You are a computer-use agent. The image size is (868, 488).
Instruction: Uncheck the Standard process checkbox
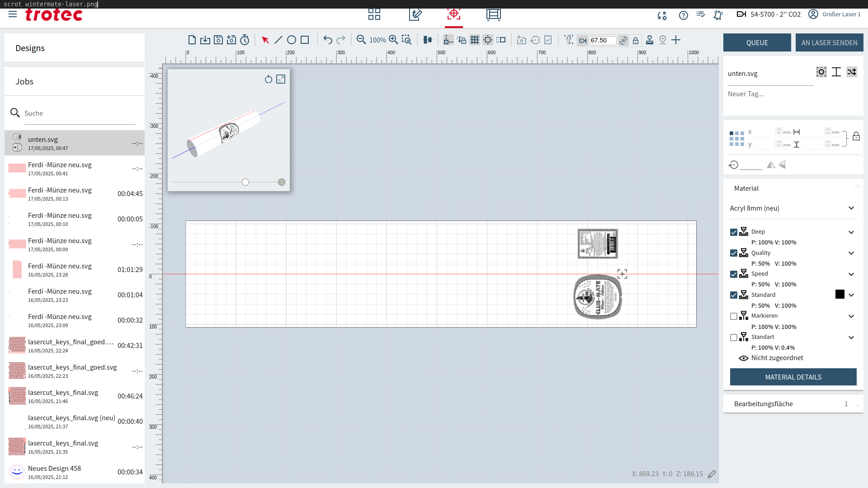point(734,295)
